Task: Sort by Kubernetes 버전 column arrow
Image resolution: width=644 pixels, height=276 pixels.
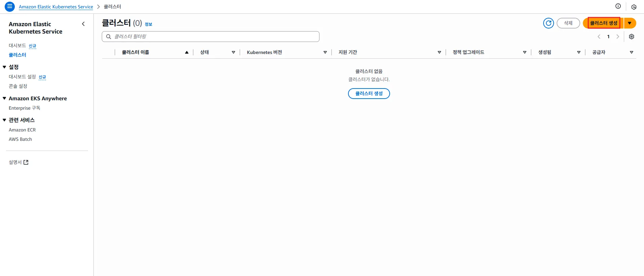Action: (x=325, y=52)
